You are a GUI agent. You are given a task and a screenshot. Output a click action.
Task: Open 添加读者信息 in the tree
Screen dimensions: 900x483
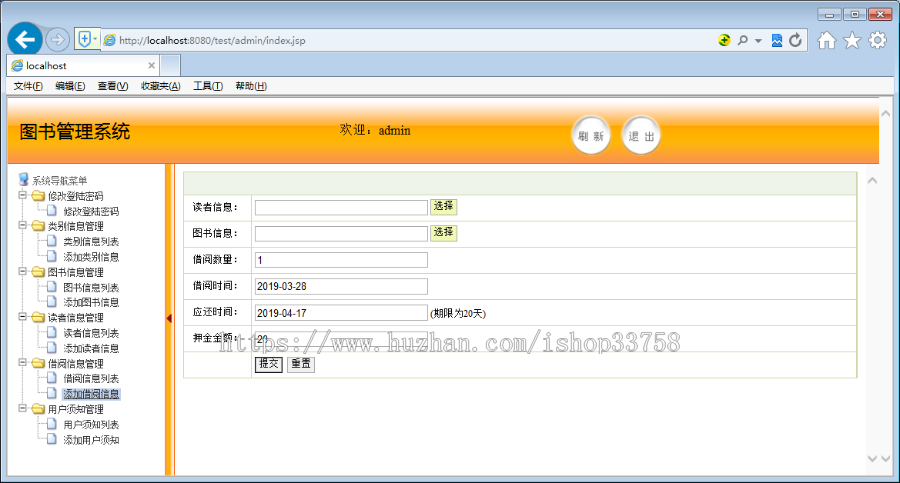91,348
